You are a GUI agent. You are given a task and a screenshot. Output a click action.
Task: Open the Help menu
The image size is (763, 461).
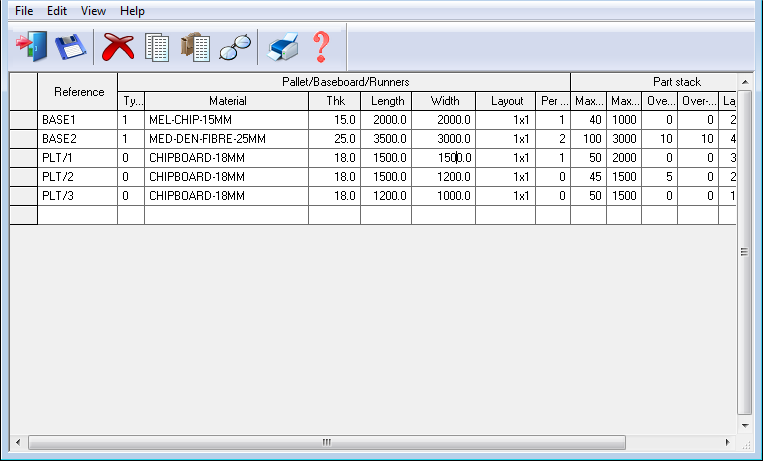(x=132, y=11)
